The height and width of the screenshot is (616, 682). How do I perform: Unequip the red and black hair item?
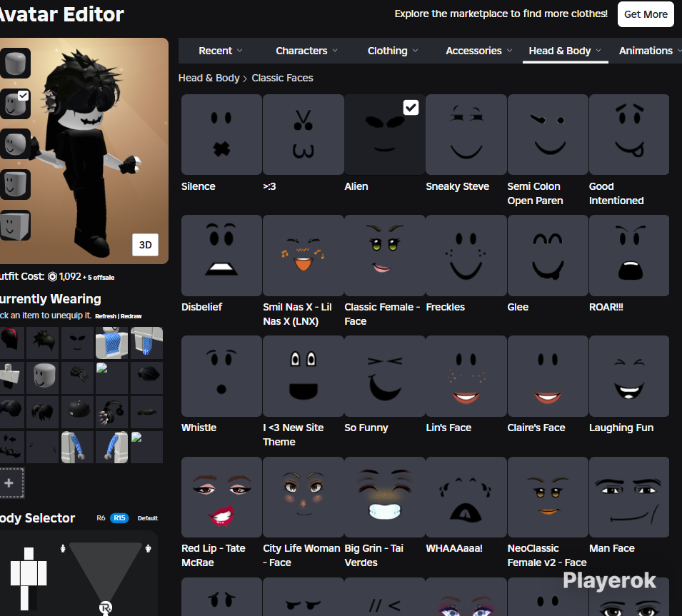[11, 343]
